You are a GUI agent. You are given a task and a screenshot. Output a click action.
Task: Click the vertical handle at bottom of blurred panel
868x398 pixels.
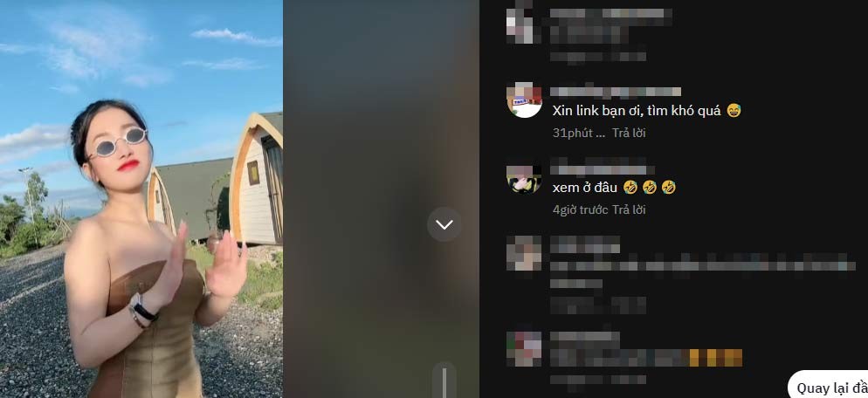tap(444, 381)
